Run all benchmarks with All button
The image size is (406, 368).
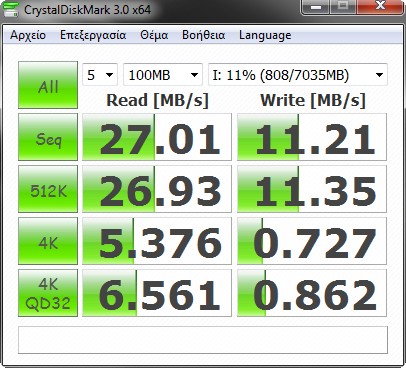click(48, 85)
